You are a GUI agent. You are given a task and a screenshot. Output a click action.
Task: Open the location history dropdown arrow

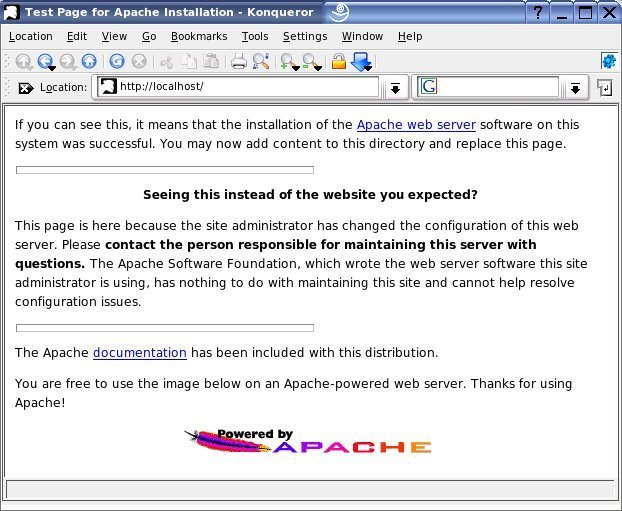395,88
